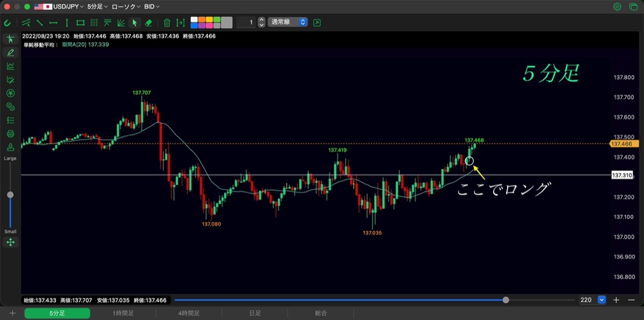Click the bottom chart scroll slider handle
This screenshot has width=644, height=320.
(506, 300)
